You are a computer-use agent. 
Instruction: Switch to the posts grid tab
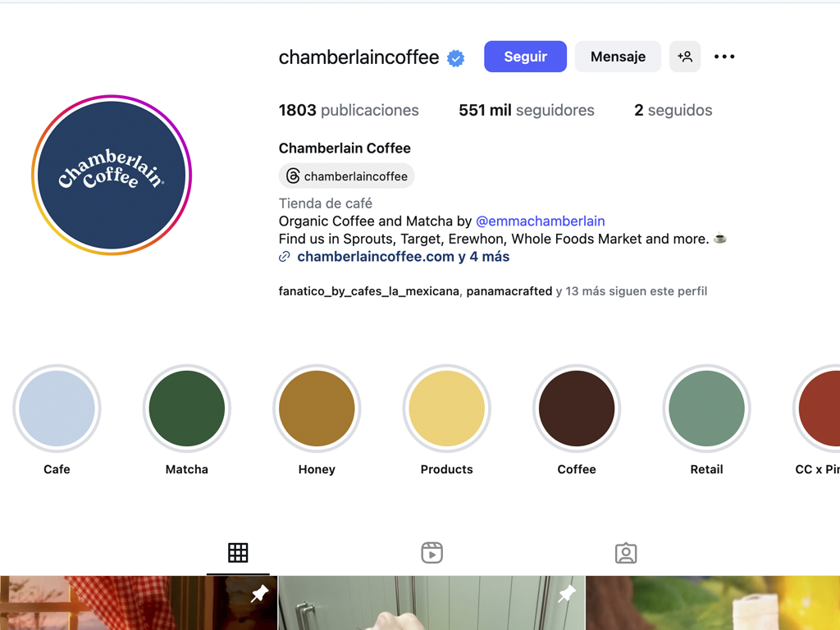click(x=238, y=552)
